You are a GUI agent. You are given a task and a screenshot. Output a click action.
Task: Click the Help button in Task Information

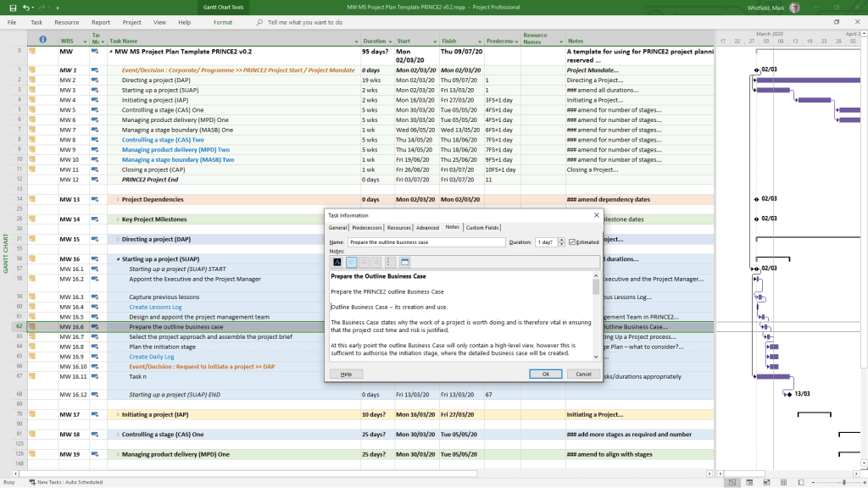coord(346,374)
